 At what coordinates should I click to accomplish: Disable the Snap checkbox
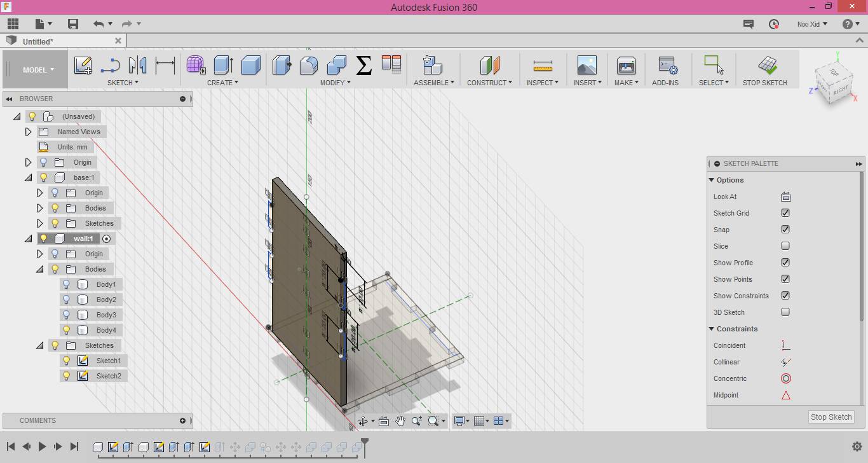point(785,230)
